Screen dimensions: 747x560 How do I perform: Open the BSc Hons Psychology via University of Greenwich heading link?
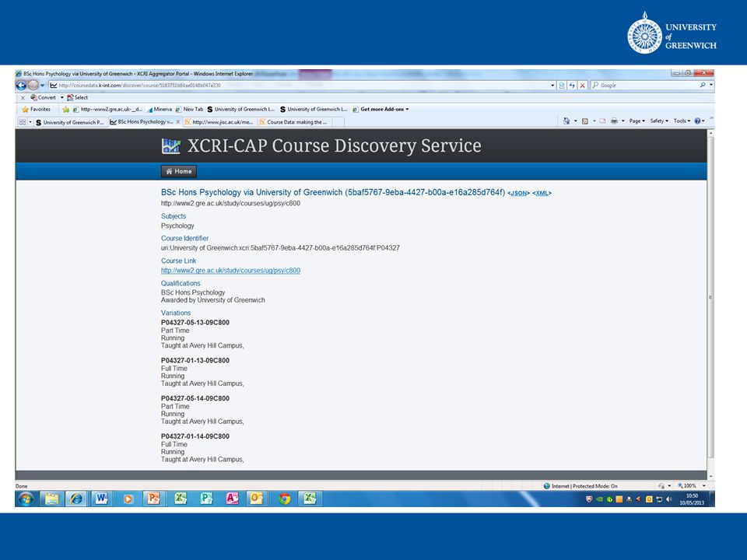(x=332, y=192)
